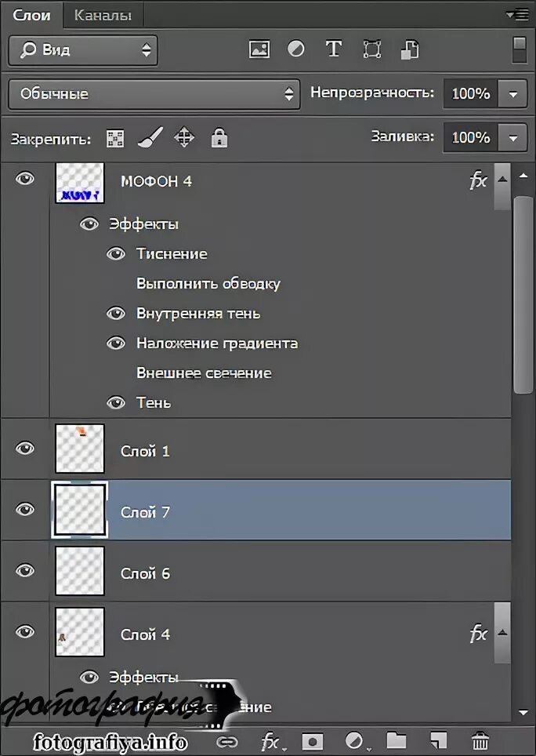Create a new layer group folder
This screenshot has height=756, width=536.
397,740
